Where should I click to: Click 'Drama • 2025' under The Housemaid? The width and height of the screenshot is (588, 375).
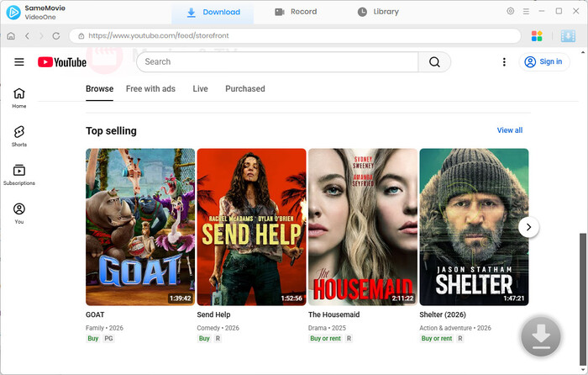(327, 328)
